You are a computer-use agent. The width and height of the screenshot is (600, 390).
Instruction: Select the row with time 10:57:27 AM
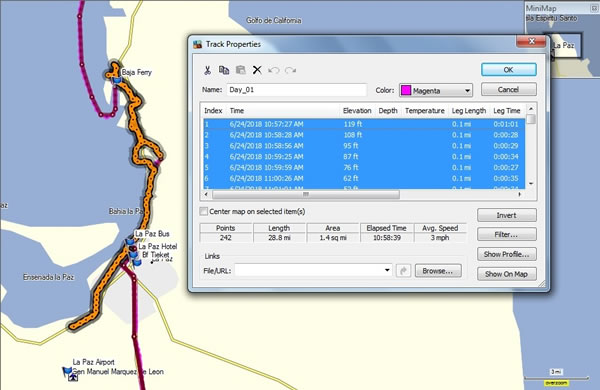[x=364, y=124]
